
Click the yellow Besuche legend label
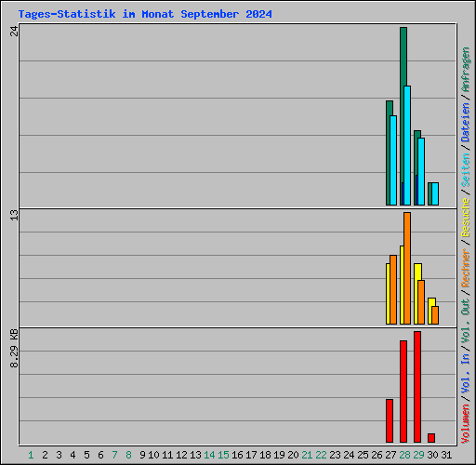point(465,218)
